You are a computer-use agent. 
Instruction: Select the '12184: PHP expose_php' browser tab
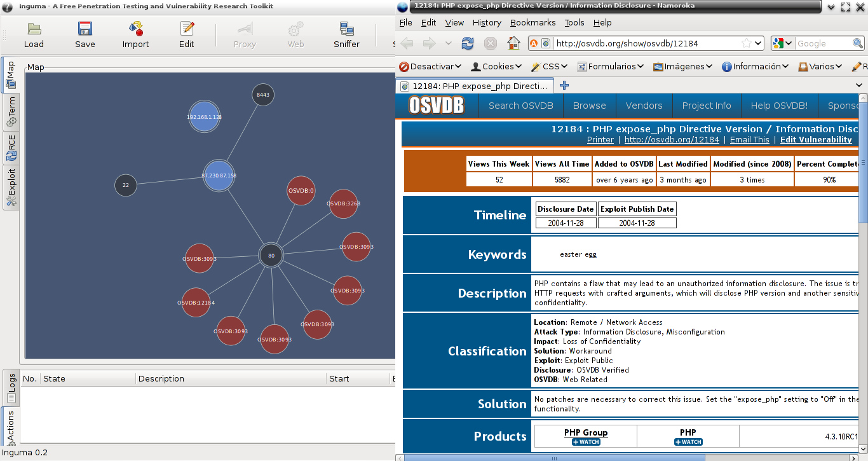pyautogui.click(x=475, y=86)
